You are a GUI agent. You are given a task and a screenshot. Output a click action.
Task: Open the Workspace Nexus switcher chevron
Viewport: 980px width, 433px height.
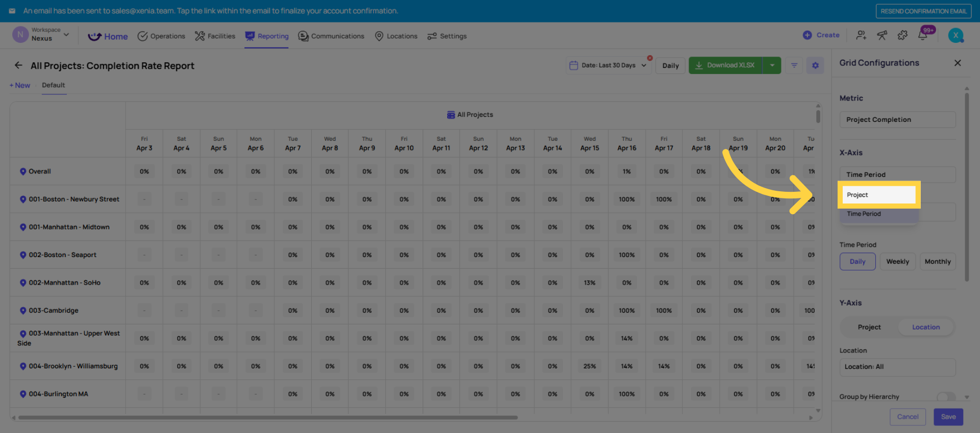tap(66, 35)
